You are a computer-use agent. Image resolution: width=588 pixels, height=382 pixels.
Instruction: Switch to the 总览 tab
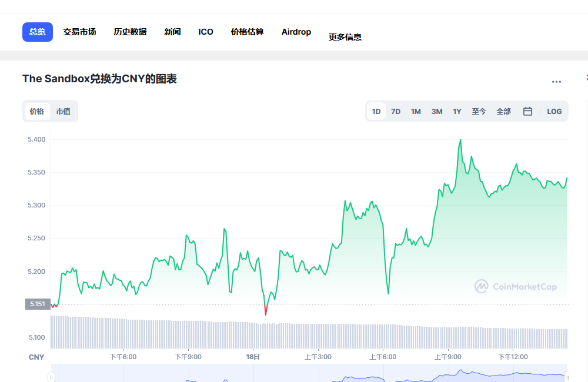pyautogui.click(x=38, y=32)
